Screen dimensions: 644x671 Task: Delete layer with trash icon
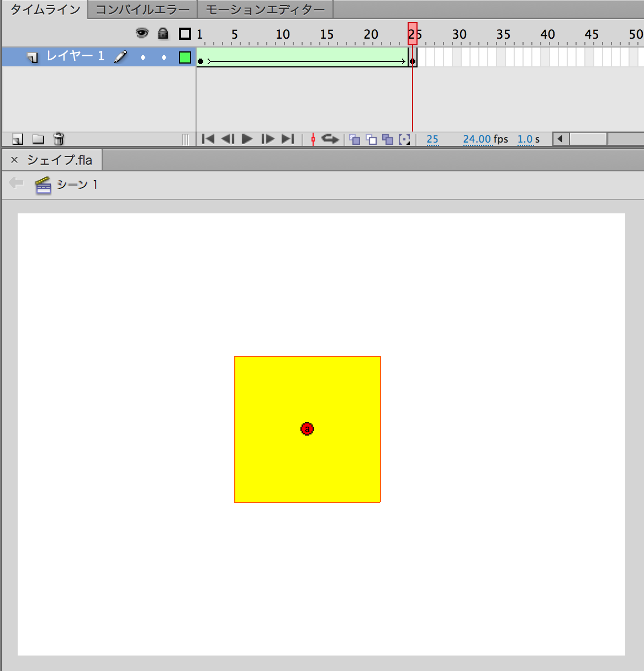pyautogui.click(x=59, y=139)
